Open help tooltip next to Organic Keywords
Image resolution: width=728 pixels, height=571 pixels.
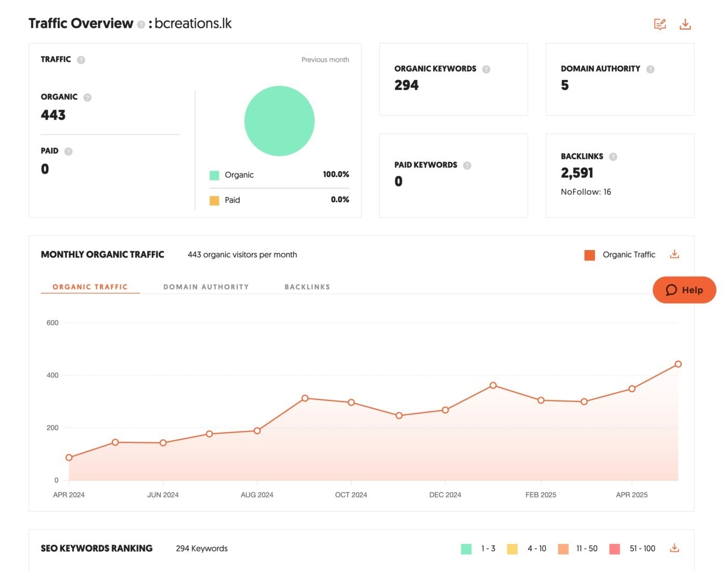pos(486,69)
